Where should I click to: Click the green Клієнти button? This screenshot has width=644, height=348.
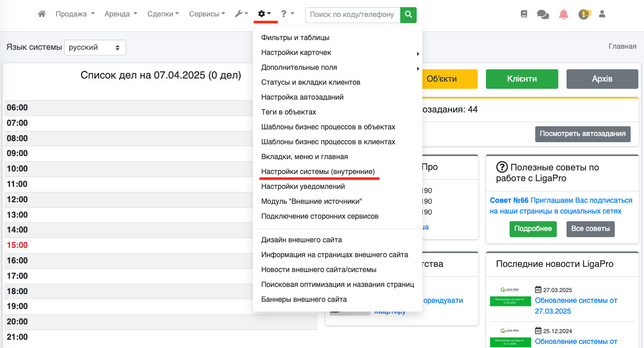pyautogui.click(x=522, y=79)
